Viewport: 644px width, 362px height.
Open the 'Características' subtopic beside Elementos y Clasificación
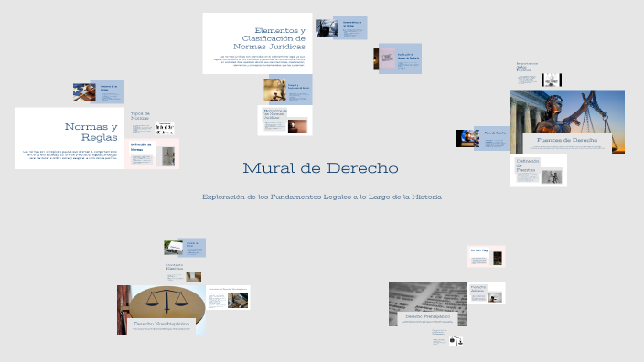(x=341, y=28)
